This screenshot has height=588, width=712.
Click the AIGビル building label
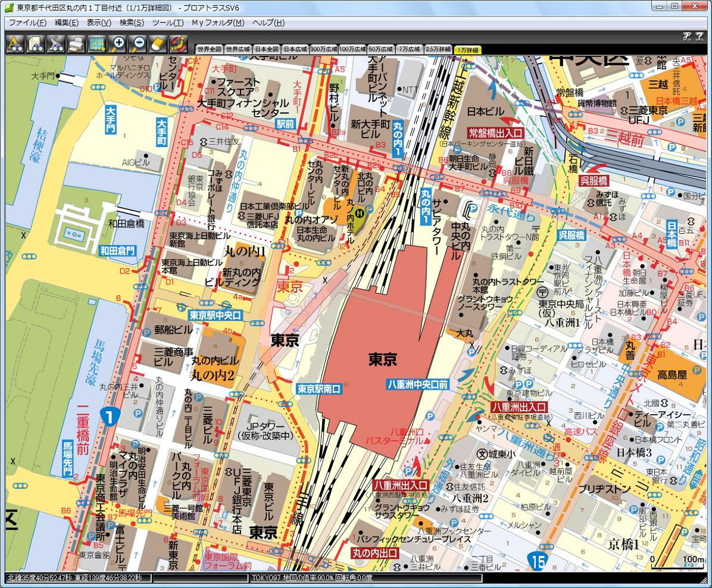coord(135,162)
